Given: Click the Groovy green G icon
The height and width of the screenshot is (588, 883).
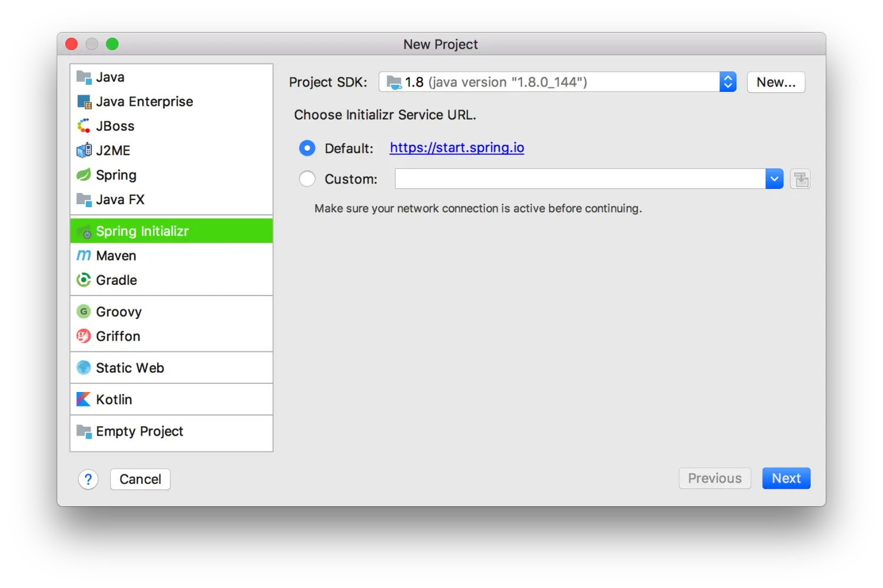Looking at the screenshot, I should 84,311.
